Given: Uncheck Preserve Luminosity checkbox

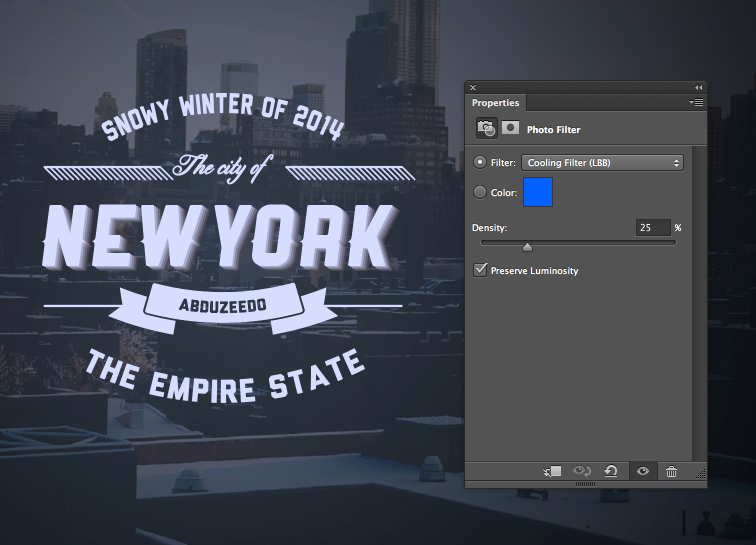Looking at the screenshot, I should coord(481,270).
